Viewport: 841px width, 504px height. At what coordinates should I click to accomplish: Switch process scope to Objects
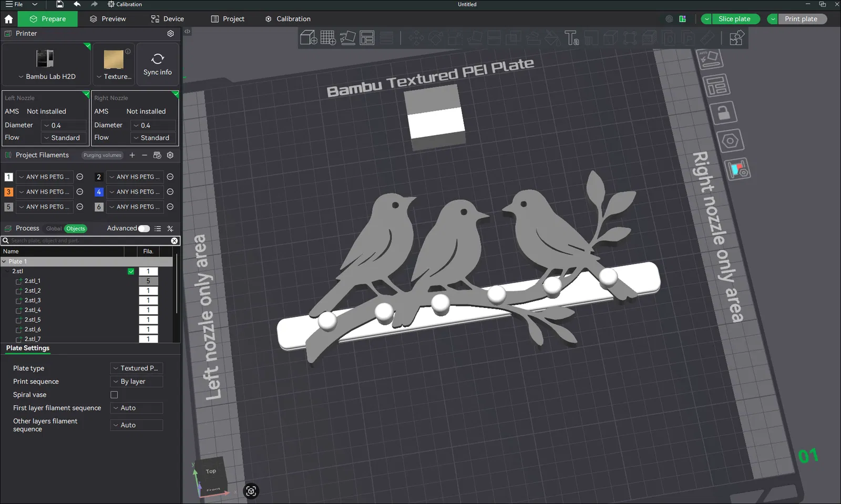[x=76, y=229]
